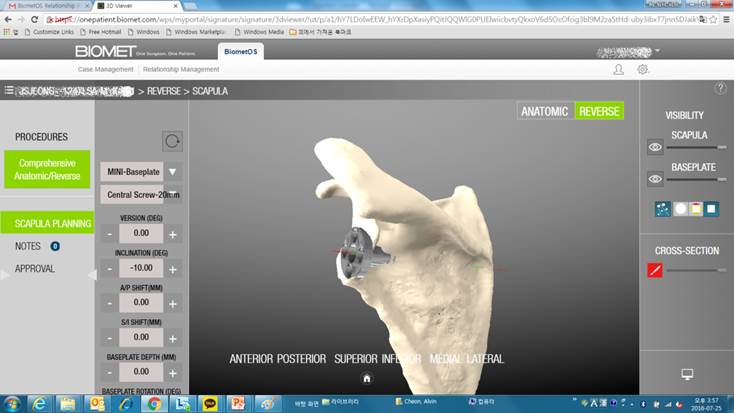Open the user profile icon
The width and height of the screenshot is (734, 413).
pyautogui.click(x=618, y=69)
